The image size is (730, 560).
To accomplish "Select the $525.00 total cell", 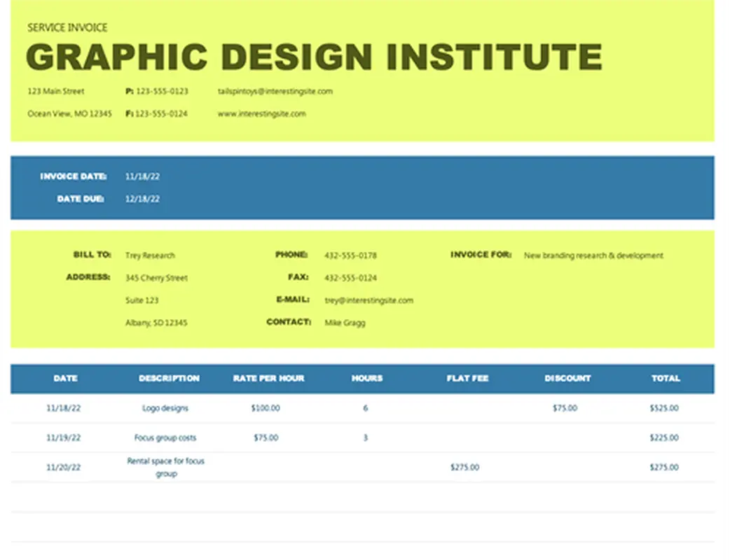I will tap(664, 408).
